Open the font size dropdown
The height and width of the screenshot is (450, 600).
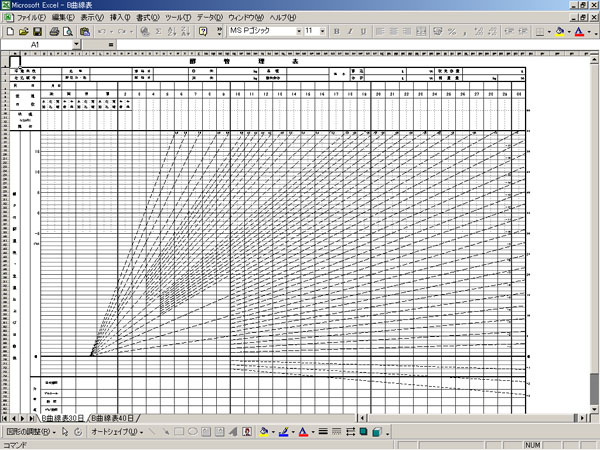[322, 32]
